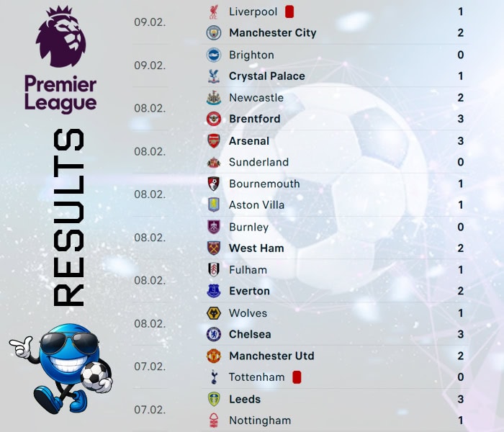This screenshot has width=504, height=432.
Task: Click the Sunderland team name
Action: click(258, 163)
